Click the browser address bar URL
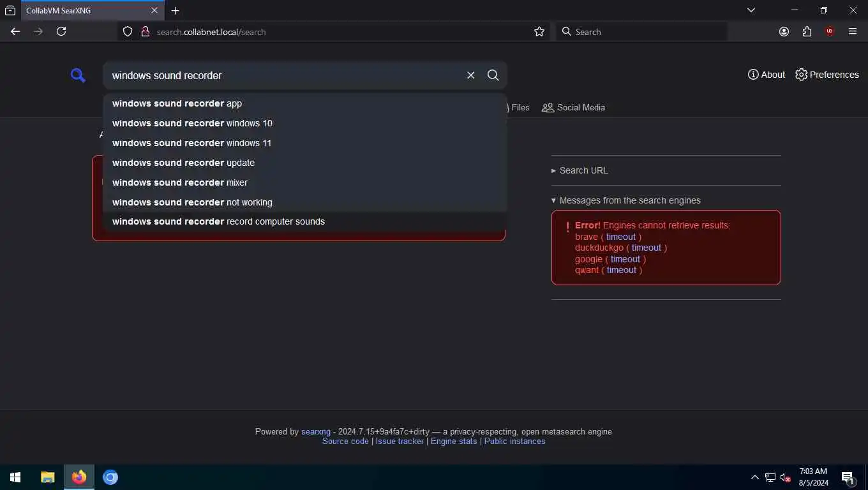868x490 pixels. coord(211,32)
